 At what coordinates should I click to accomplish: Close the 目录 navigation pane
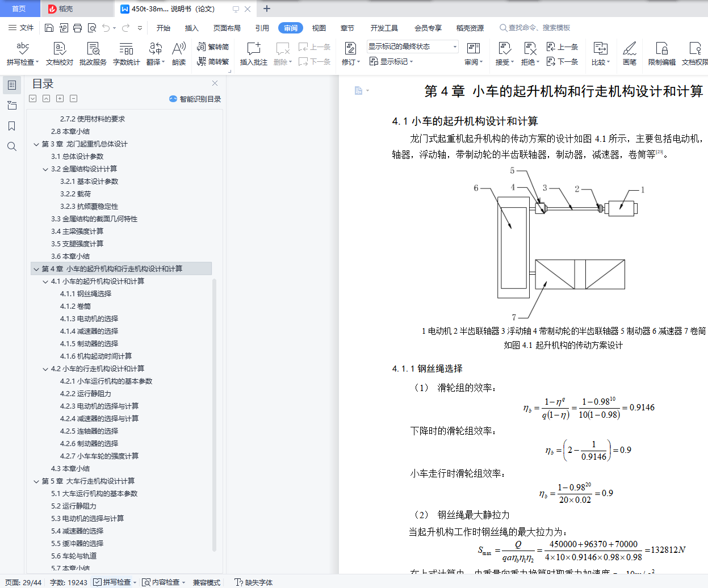215,83
